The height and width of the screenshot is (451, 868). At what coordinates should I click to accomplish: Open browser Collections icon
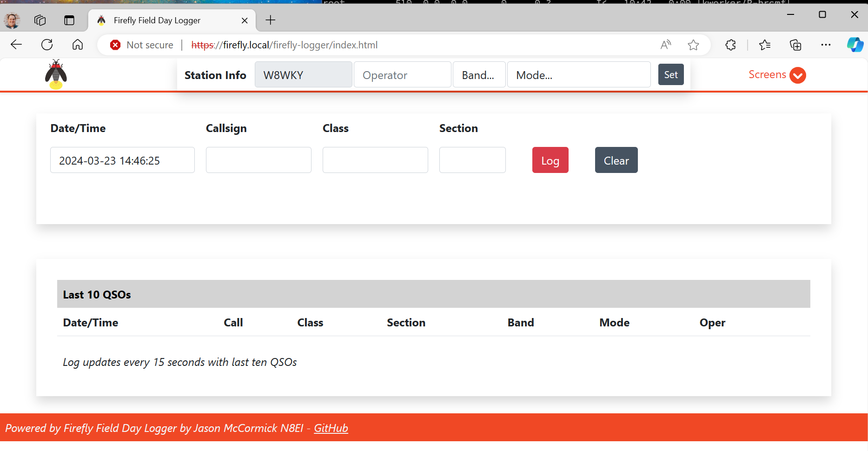click(x=795, y=45)
